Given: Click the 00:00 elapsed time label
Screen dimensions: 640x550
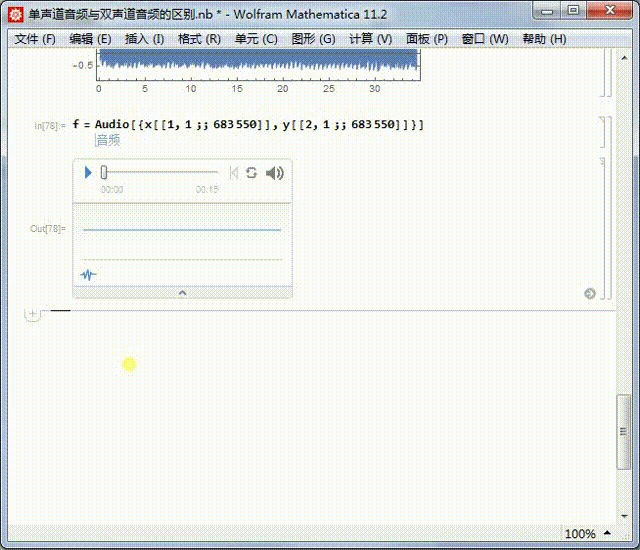Looking at the screenshot, I should (112, 189).
